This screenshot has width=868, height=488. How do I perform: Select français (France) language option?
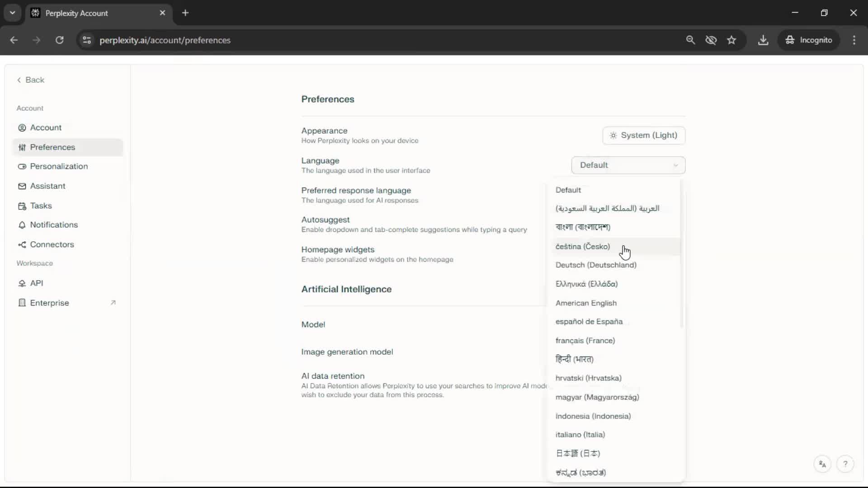[585, 341]
